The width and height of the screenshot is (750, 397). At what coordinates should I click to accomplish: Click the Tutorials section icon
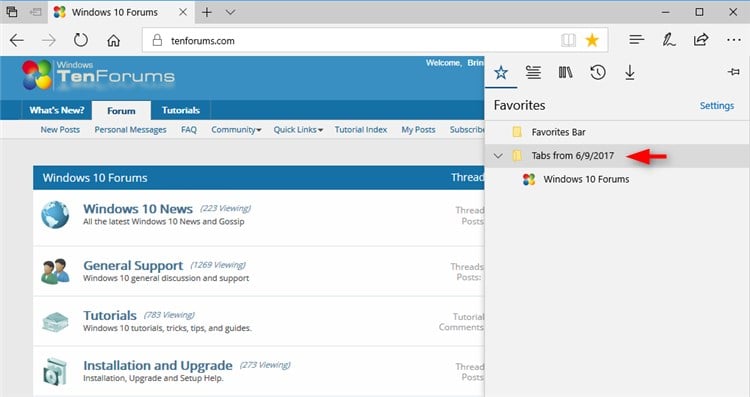coord(55,322)
